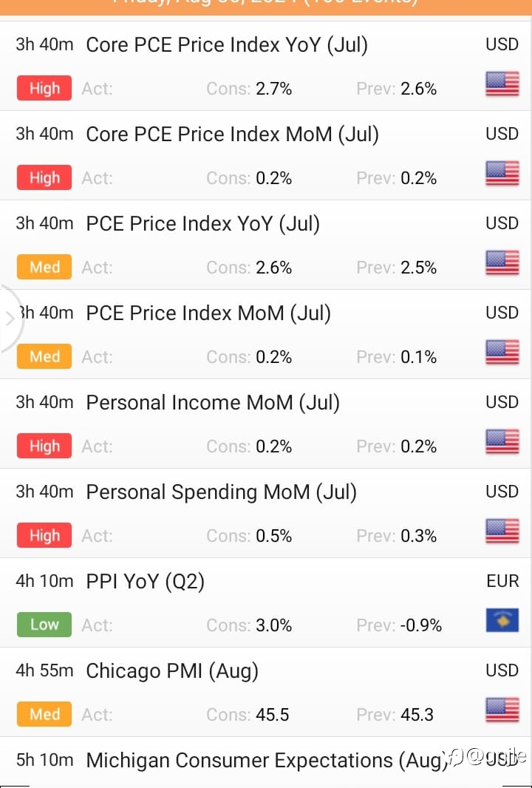Tap the flag on Personal Spending MoM row
Image resolution: width=532 pixels, height=788 pixels.
502,531
